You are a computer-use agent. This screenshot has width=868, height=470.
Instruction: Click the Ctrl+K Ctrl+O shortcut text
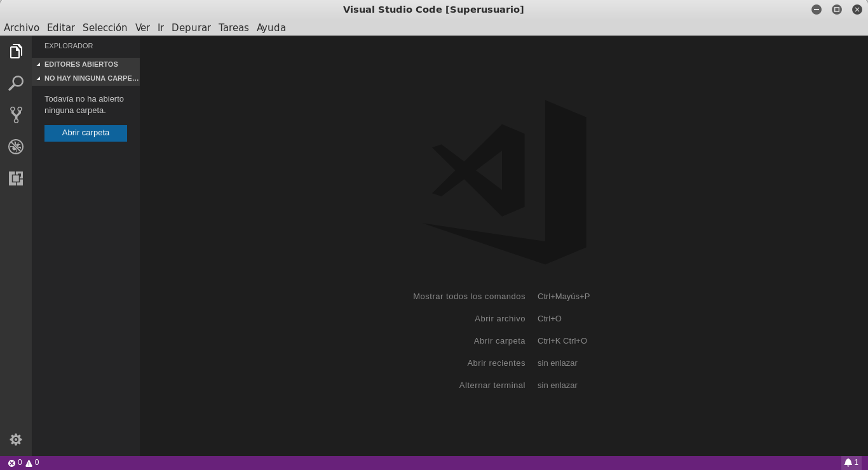562,341
